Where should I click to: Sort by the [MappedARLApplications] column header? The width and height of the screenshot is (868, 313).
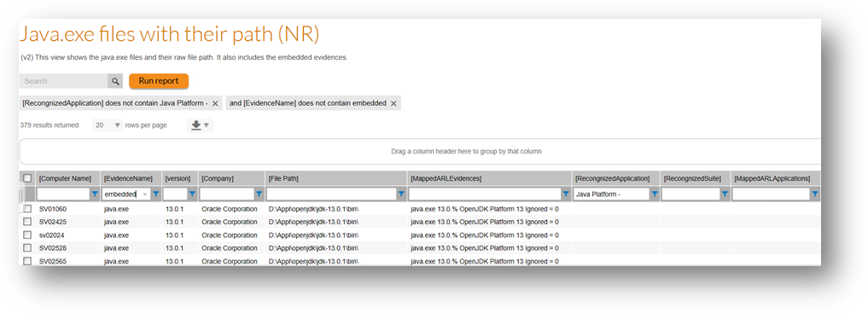tap(772, 178)
